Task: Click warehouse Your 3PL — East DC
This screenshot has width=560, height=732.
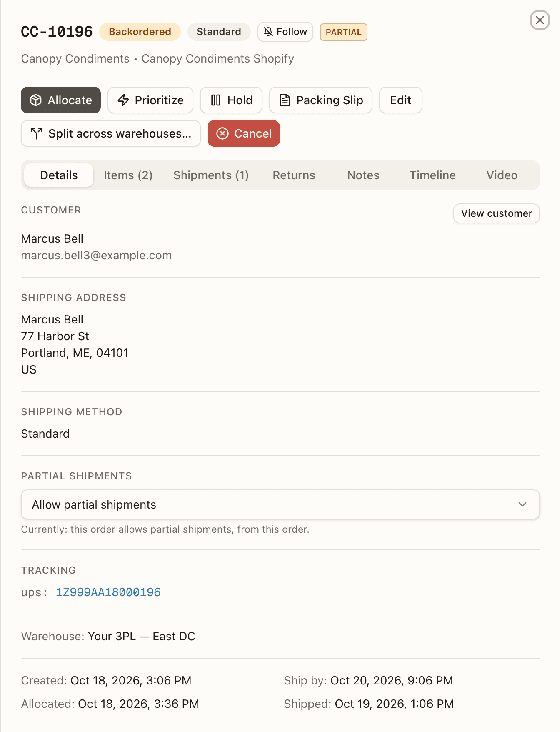Action: pyautogui.click(x=142, y=636)
